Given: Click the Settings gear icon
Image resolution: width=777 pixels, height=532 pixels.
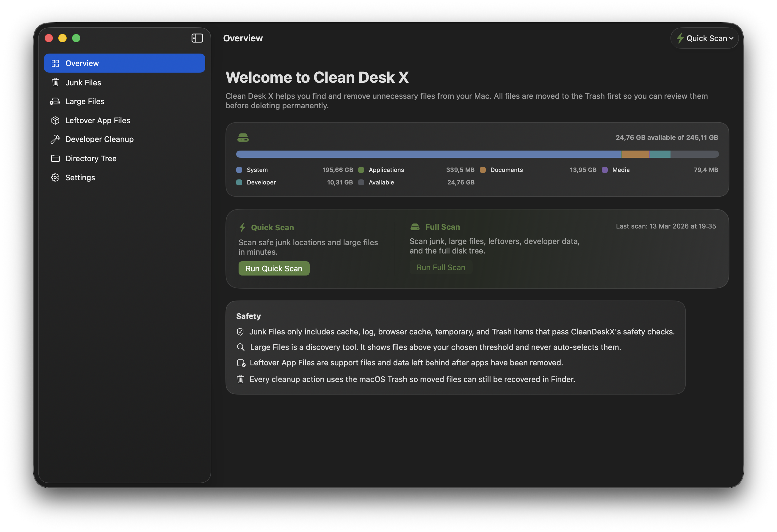Looking at the screenshot, I should coord(55,178).
